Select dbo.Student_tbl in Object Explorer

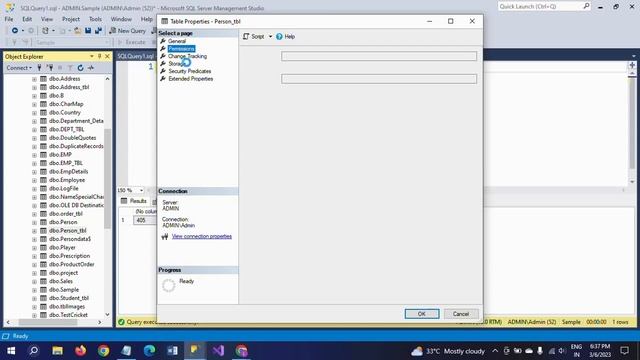click(x=69, y=298)
